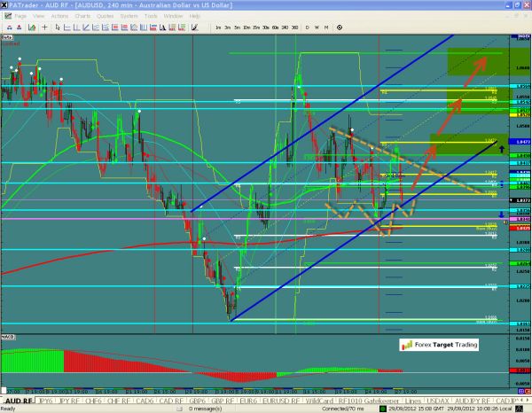This screenshot has width=532, height=413.
Task: Click the first toolbar icon on far left
Action: (6, 28)
